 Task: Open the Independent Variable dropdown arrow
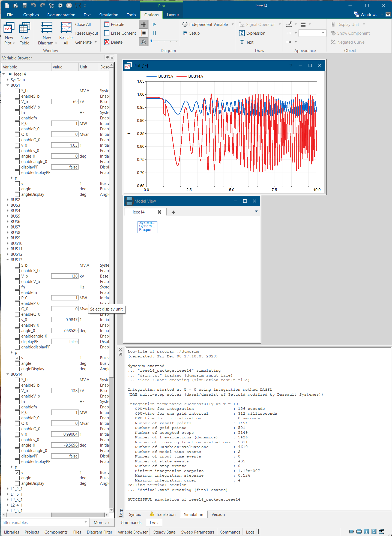tap(233, 24)
